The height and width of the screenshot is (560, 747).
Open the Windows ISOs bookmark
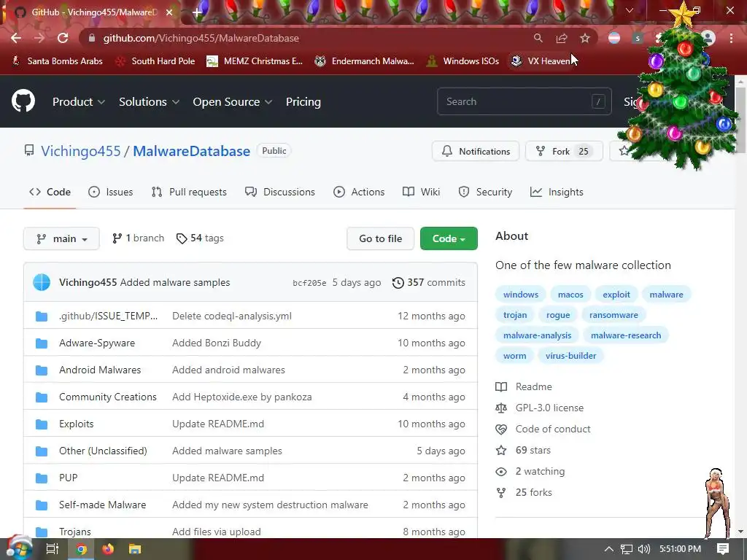coord(462,61)
